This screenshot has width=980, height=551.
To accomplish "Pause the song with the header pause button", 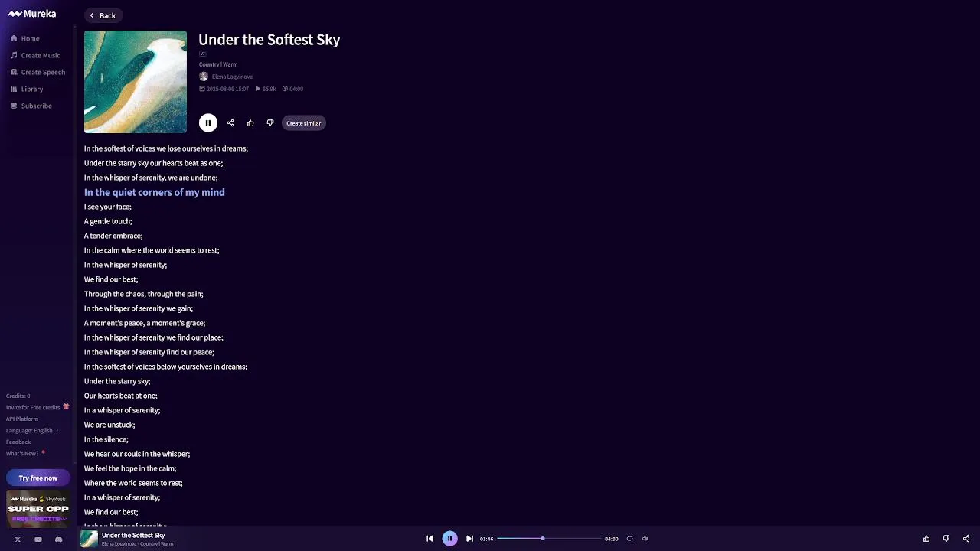I will click(207, 123).
